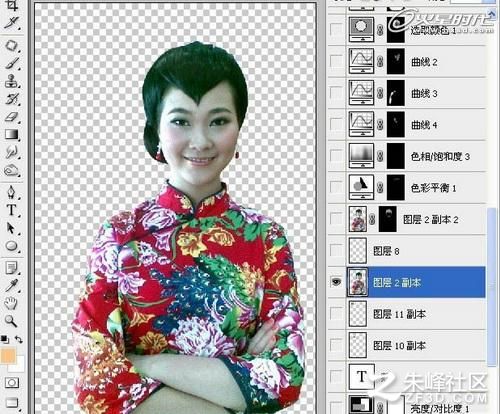Show the 图层 2 副本 2 layer
This screenshot has width=500, height=414.
[336, 219]
